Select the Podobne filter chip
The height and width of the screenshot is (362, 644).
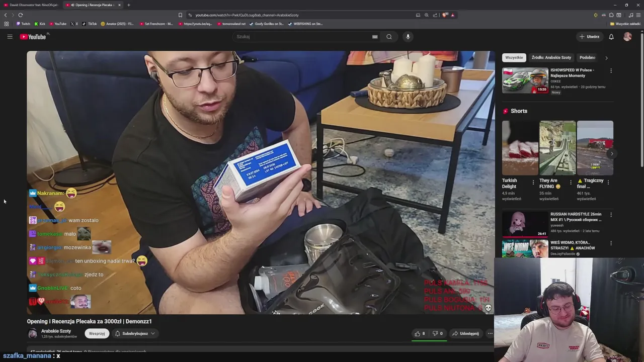pos(587,57)
